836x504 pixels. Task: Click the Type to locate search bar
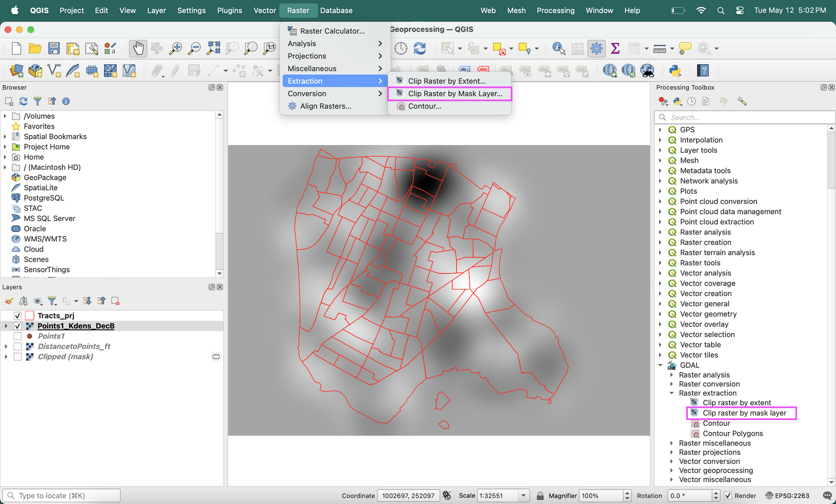tap(62, 496)
